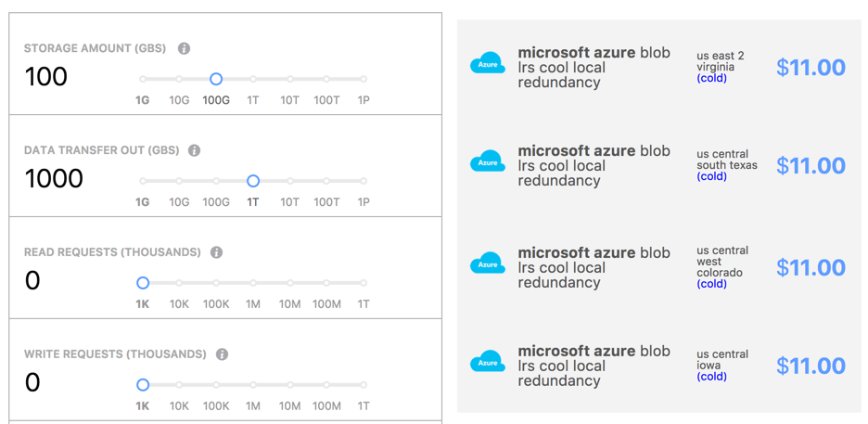868x424 pixels.
Task: Open Azure blob result title for Virginia
Action: (x=594, y=68)
